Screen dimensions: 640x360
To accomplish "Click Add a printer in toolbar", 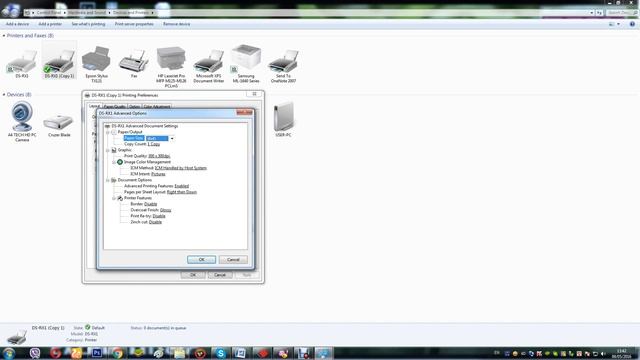I will tap(50, 24).
